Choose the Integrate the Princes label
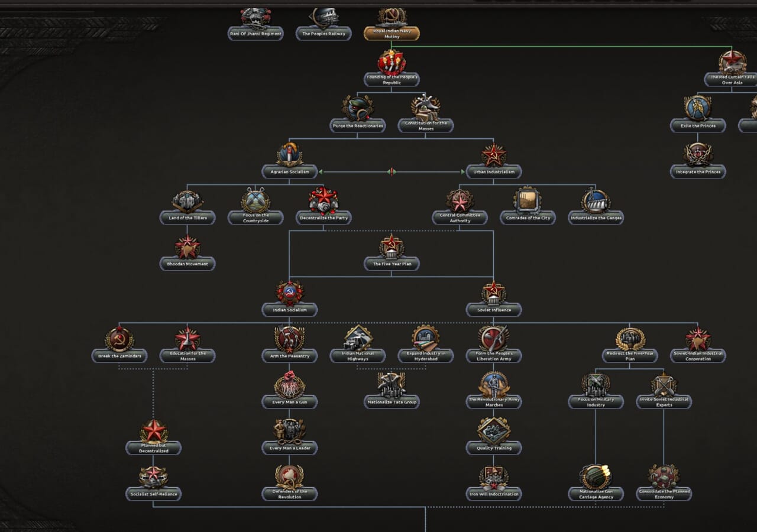The height and width of the screenshot is (532, 757). click(x=698, y=172)
